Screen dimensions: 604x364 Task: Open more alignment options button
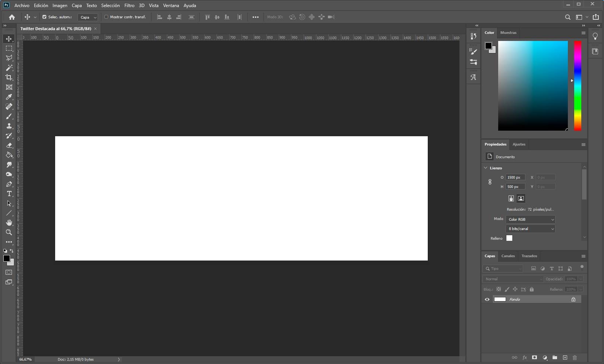(255, 17)
